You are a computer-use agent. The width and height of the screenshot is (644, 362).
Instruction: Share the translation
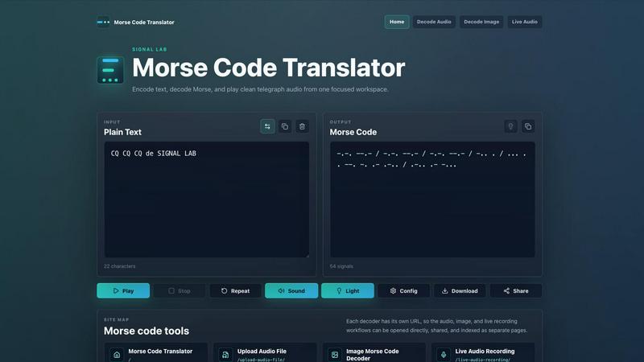516,290
